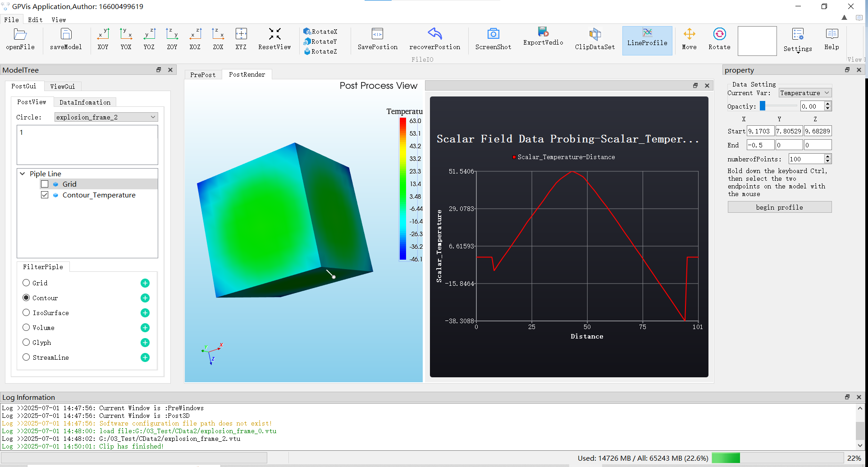Float the ModelTree panel
The width and height of the screenshot is (868, 467).
coord(159,70)
